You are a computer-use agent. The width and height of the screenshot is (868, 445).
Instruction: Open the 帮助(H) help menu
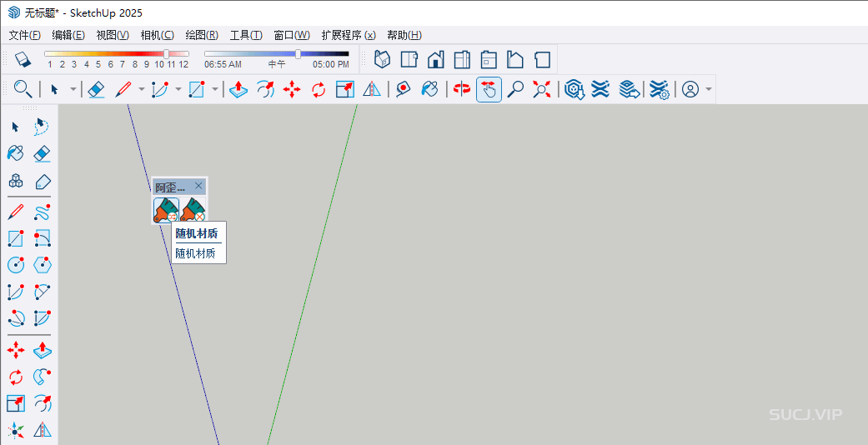tap(404, 35)
